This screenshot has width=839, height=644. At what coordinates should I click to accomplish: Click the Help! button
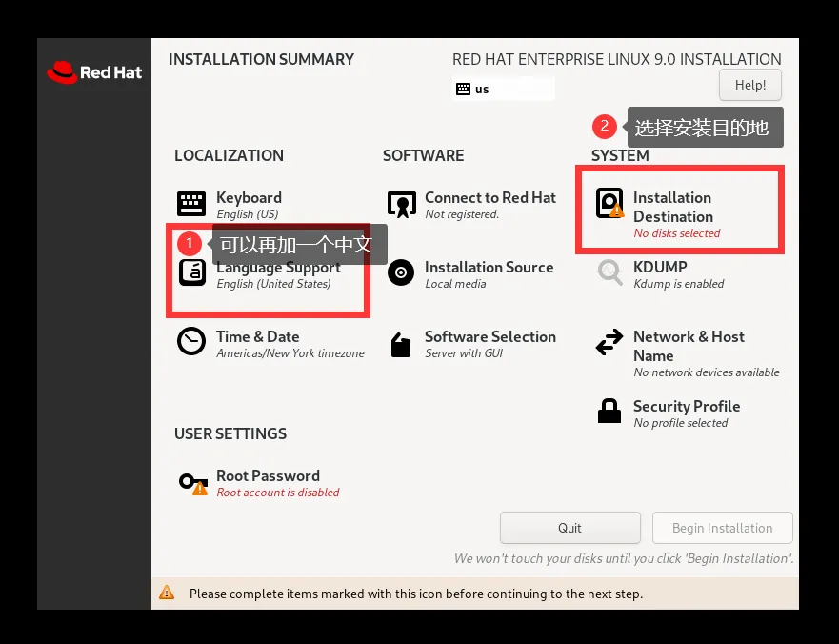tap(750, 85)
